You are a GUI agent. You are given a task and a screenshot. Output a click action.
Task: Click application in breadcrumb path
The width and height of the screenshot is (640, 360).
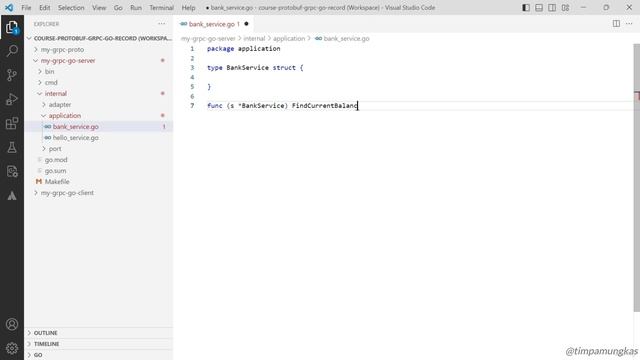point(289,38)
